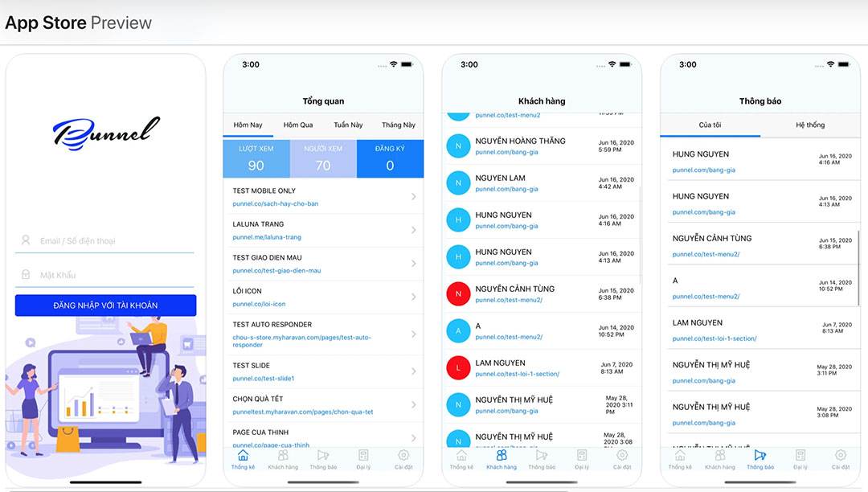Tap the red L avatar for LAM NGUYEN
Screen dimensions: 868x492
click(458, 367)
